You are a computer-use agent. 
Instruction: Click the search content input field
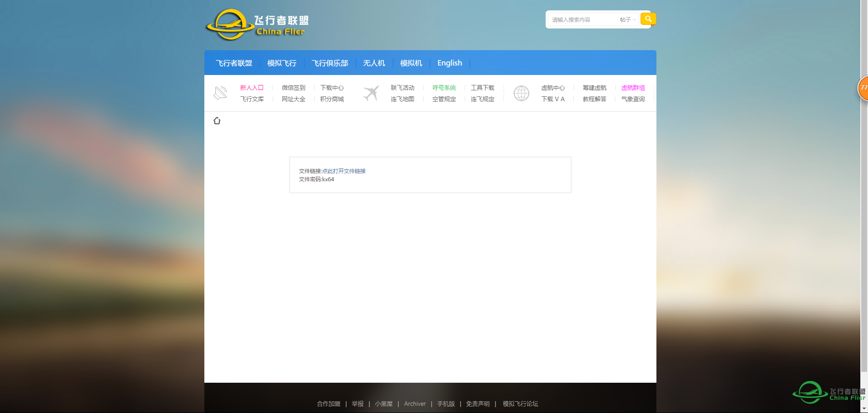click(x=582, y=20)
